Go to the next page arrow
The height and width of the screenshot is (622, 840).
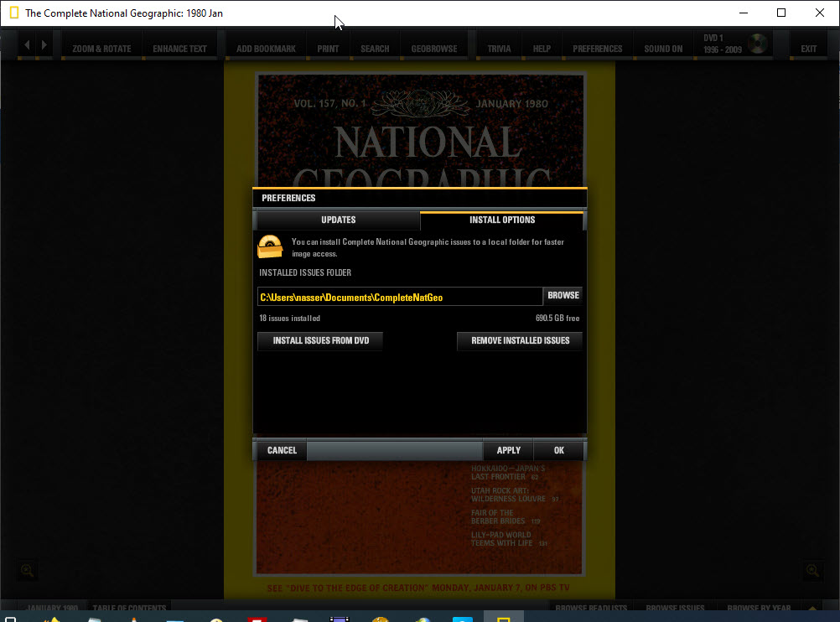point(44,45)
